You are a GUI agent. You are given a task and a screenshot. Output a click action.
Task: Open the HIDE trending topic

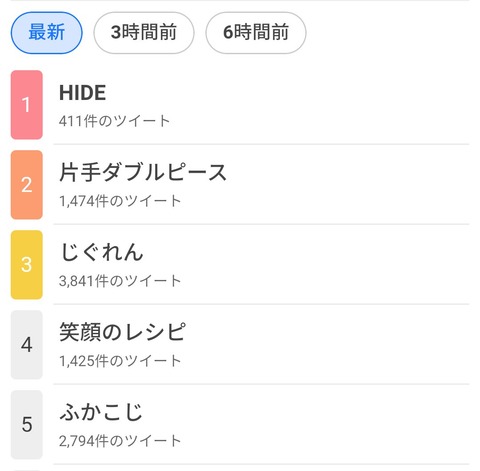pos(82,93)
